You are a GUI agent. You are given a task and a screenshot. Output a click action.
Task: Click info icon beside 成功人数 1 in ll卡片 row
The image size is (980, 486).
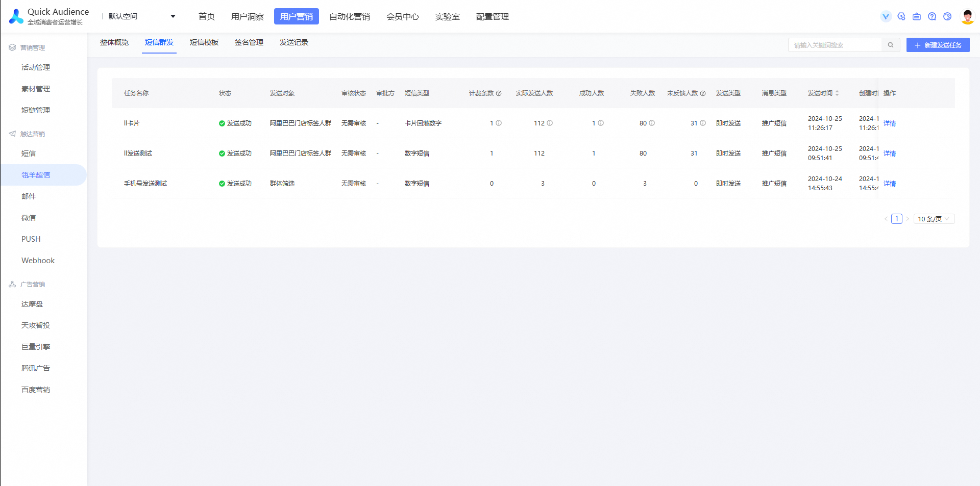[x=601, y=123]
